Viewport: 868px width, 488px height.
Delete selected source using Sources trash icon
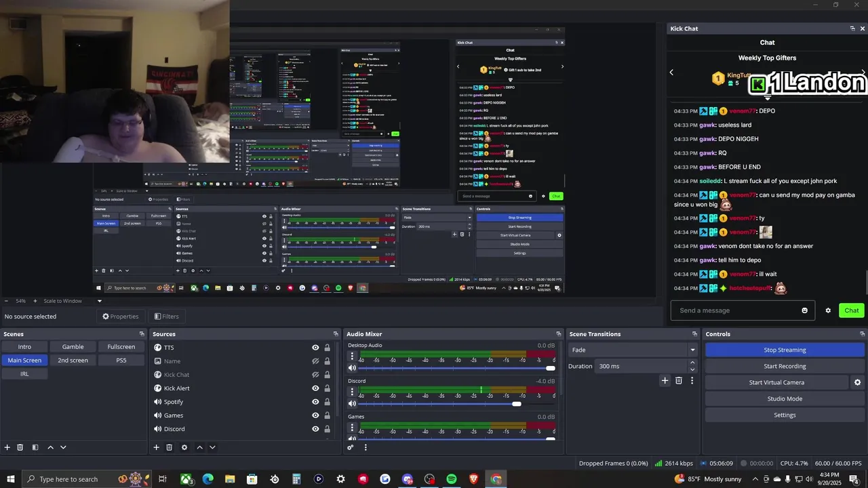point(169,447)
